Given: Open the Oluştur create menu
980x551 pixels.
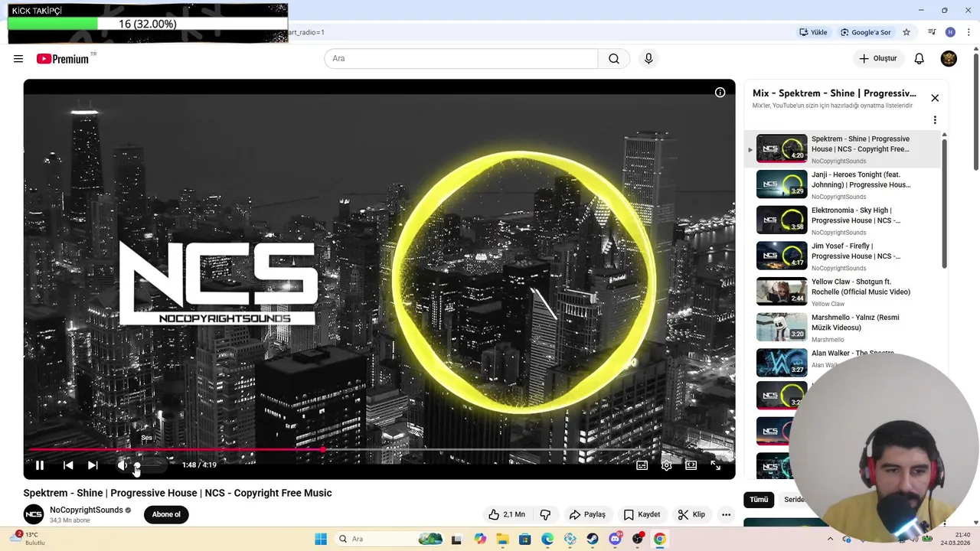Looking at the screenshot, I should coord(877,59).
